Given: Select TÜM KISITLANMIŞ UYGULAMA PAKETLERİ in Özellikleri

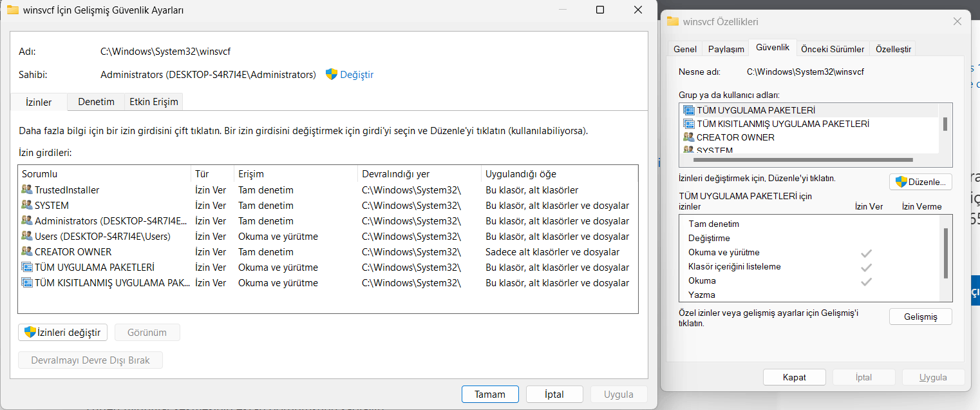Looking at the screenshot, I should [x=810, y=124].
